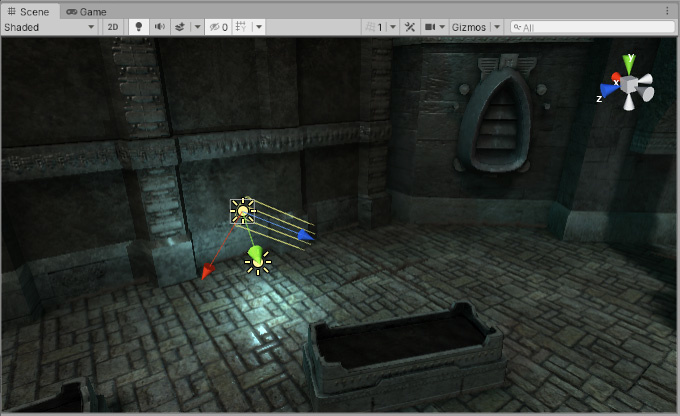
Task: Toggle hidden objects visibility eye icon
Action: click(x=218, y=27)
